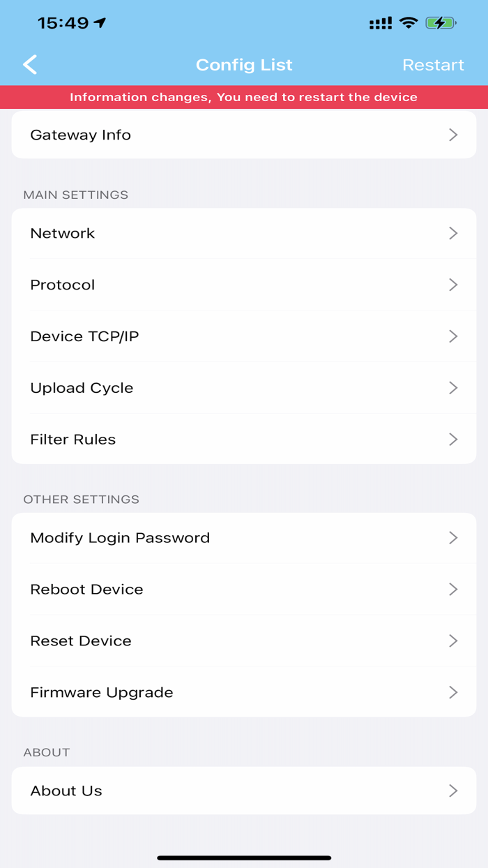488x868 pixels.
Task: Tap the chevron next to Network
Action: [454, 233]
